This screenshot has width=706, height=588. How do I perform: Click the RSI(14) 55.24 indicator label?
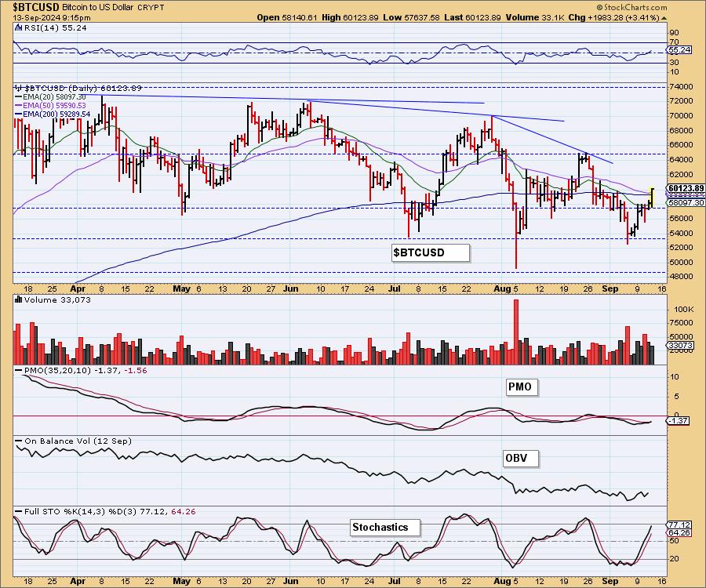[x=55, y=27]
